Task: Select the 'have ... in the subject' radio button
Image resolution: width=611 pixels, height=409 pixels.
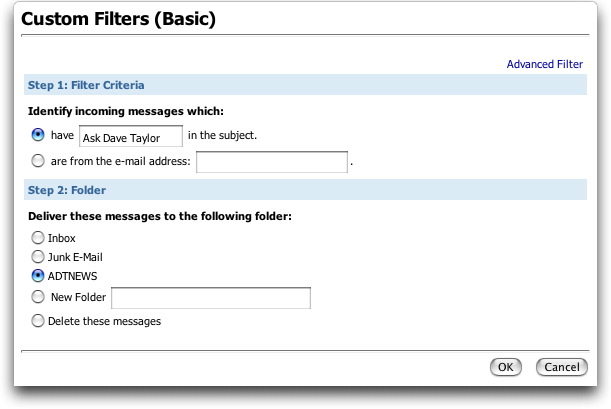Action: pyautogui.click(x=38, y=135)
